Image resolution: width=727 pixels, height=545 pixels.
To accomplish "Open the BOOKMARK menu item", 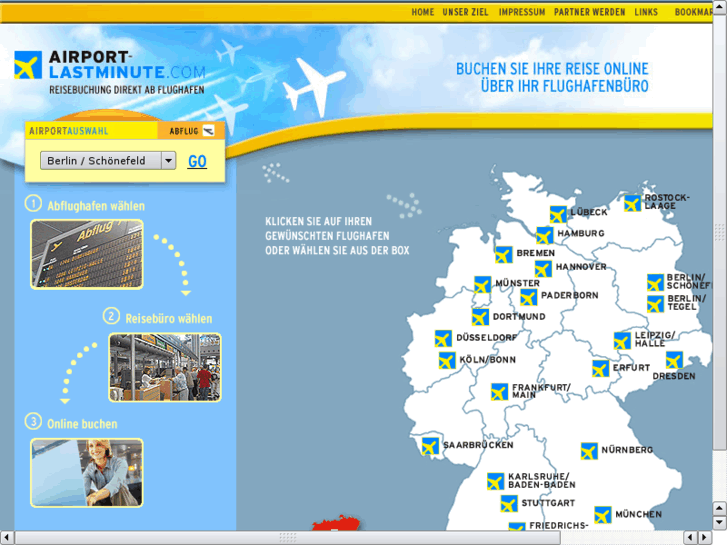I will pos(694,12).
